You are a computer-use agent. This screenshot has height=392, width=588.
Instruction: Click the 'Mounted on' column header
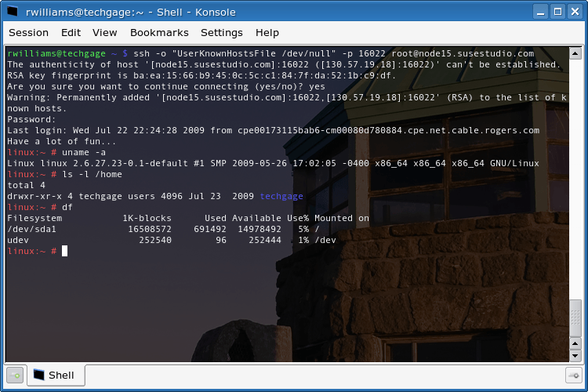342,218
